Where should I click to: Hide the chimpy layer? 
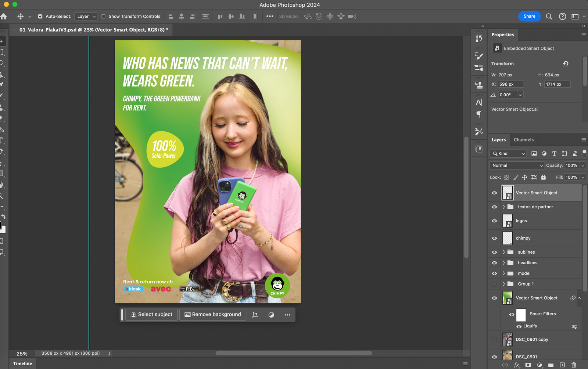(x=494, y=238)
